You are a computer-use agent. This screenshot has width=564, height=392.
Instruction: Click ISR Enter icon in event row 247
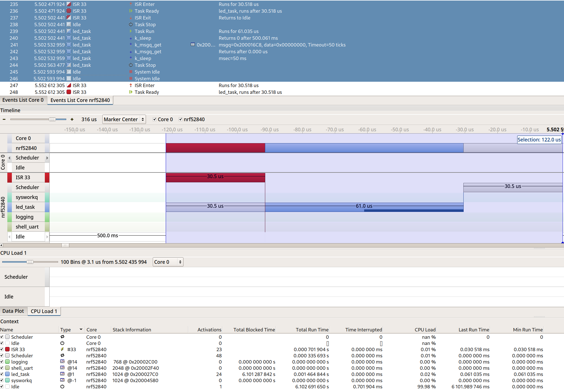[131, 85]
